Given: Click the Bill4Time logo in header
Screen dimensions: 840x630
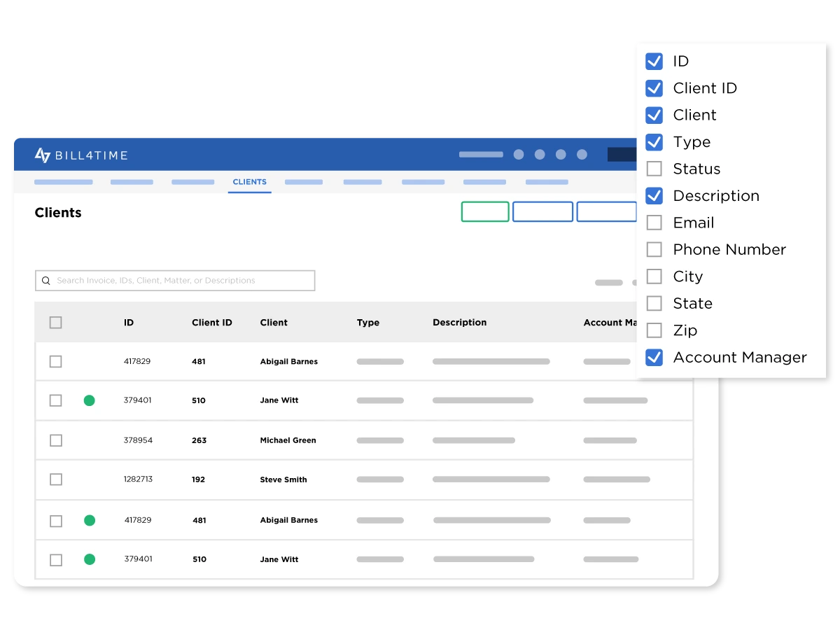Looking at the screenshot, I should point(80,155).
